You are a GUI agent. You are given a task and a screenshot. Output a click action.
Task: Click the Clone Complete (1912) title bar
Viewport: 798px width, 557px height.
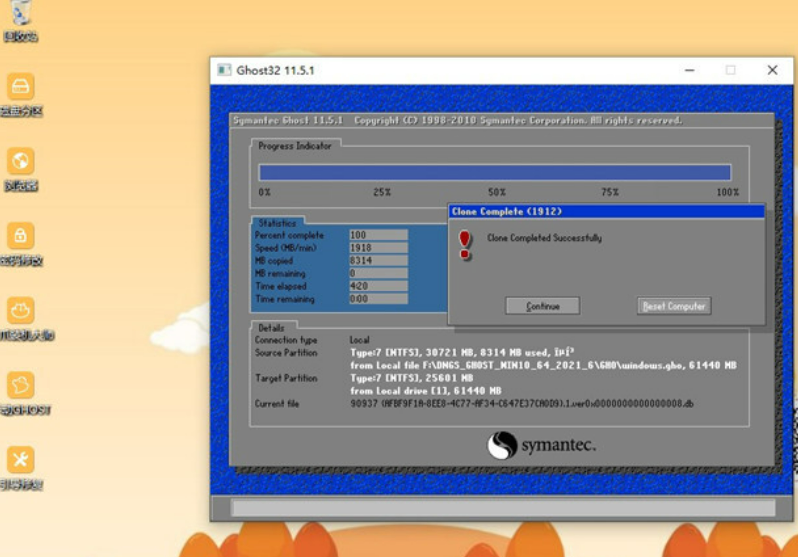pyautogui.click(x=606, y=211)
